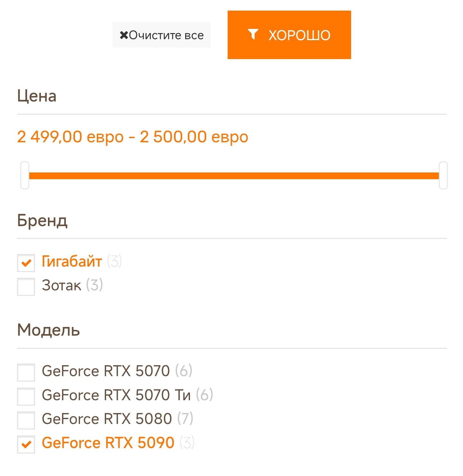Click the funnel filter icon
The image size is (463, 476).
tap(253, 34)
